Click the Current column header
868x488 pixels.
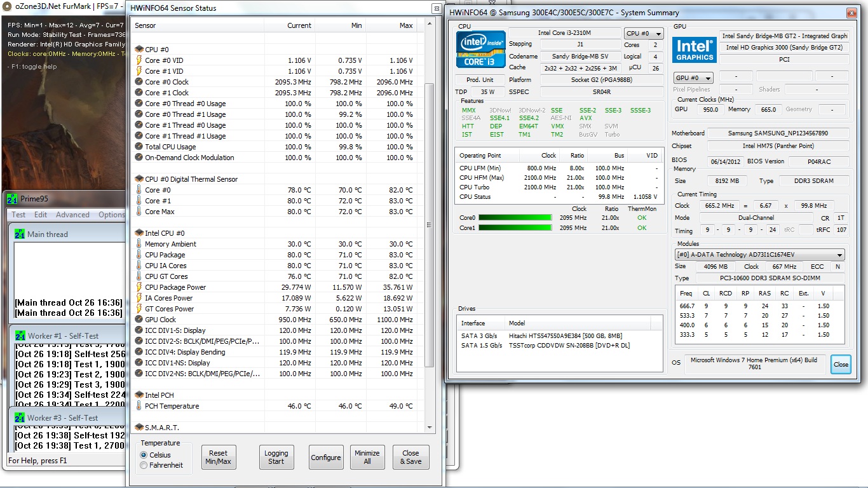pyautogui.click(x=289, y=25)
